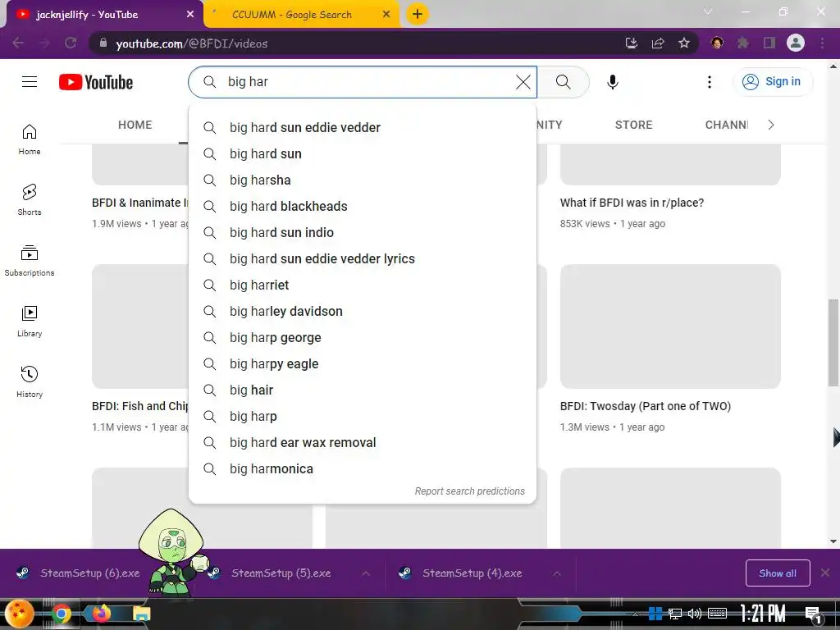The width and height of the screenshot is (840, 630).
Task: Select suggestion big harmonica
Action: tap(362, 468)
